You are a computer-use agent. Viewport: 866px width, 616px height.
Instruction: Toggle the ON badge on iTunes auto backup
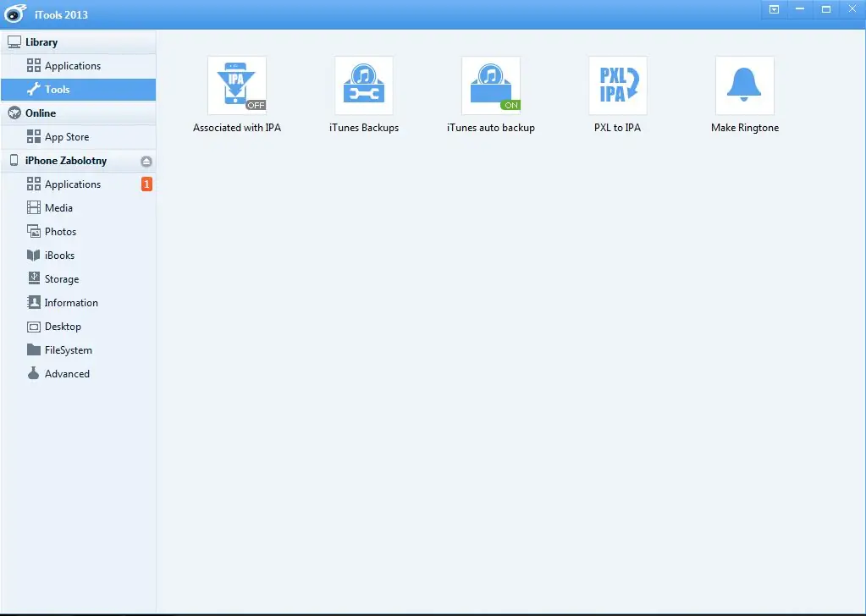click(x=510, y=105)
